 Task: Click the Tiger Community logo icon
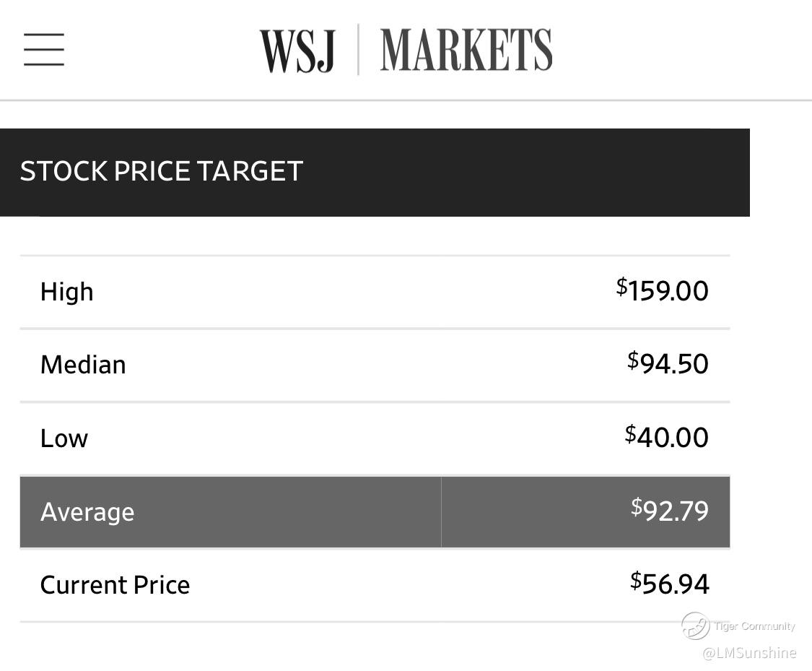pos(695,625)
